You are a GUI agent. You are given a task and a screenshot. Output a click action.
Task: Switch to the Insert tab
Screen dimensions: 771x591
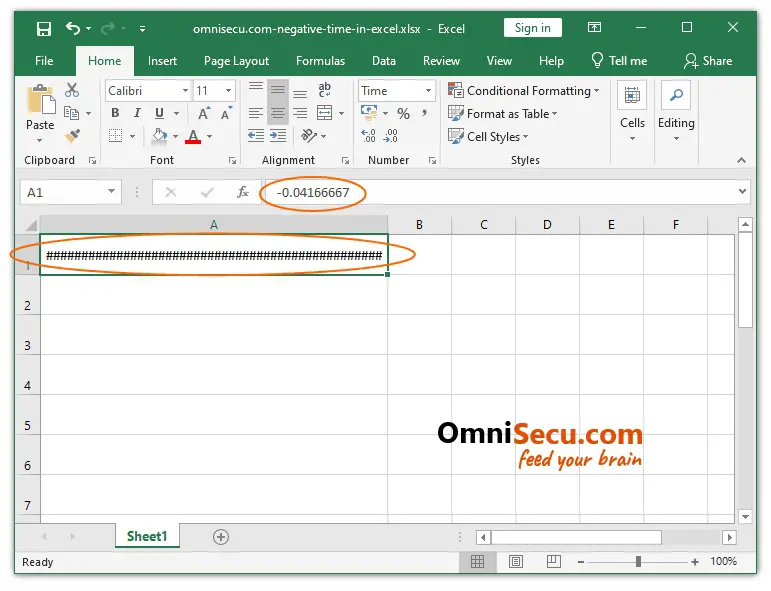point(162,60)
